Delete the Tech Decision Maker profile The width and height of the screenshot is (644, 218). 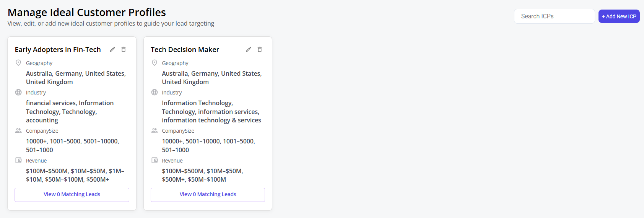[260, 49]
